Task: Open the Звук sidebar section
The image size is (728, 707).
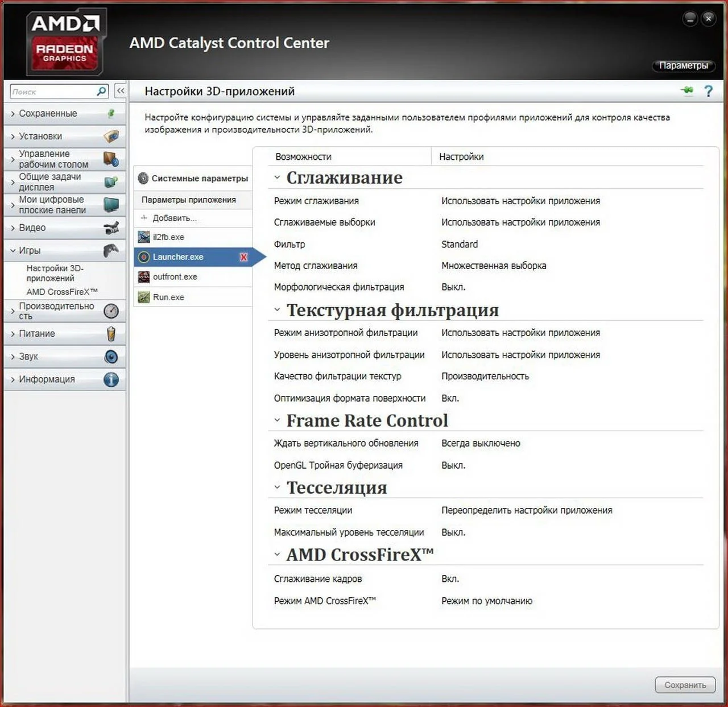Action: (x=65, y=357)
